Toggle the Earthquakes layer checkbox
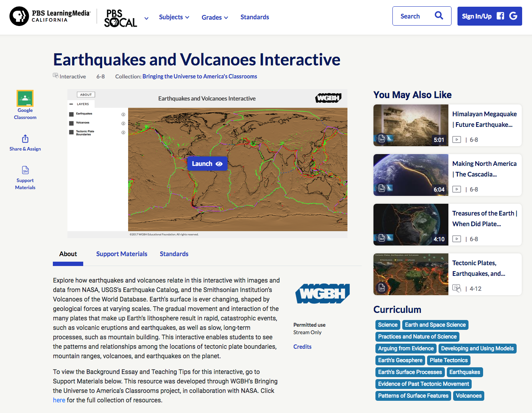This screenshot has height=413, width=532. pos(71,114)
